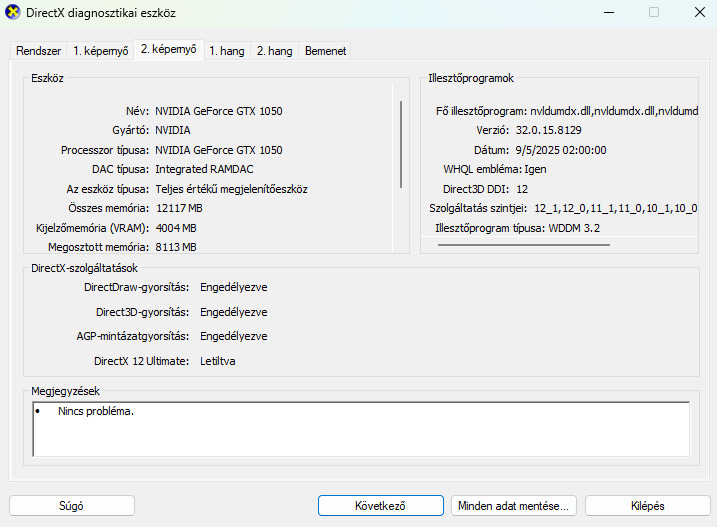Click the Nincs probléma note
This screenshot has height=527, width=717.
tap(96, 411)
